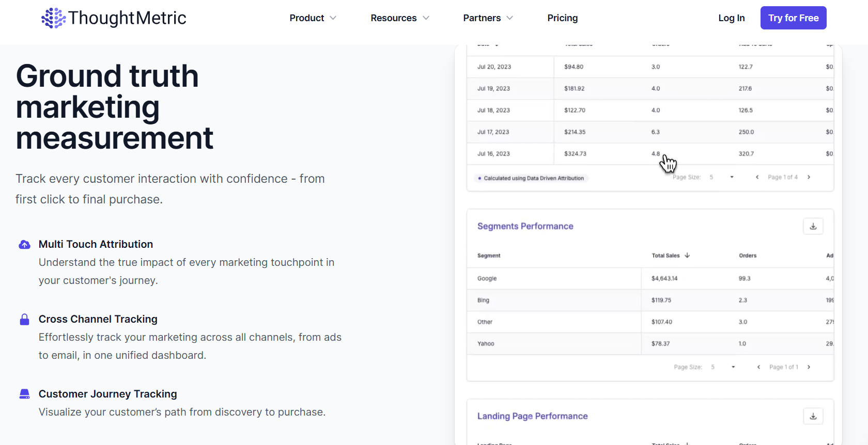Image resolution: width=868 pixels, height=445 pixels.
Task: Click the Try for Free button
Action: tap(794, 18)
